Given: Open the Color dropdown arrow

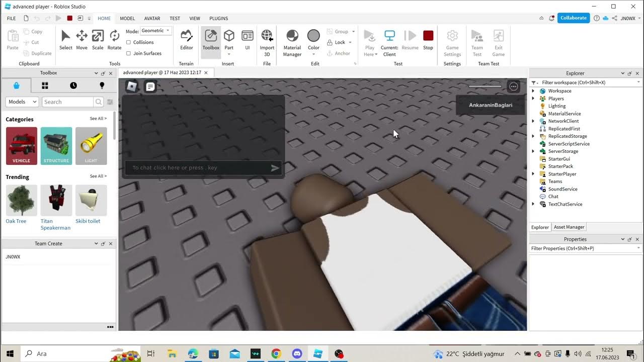Looking at the screenshot, I should 313,54.
